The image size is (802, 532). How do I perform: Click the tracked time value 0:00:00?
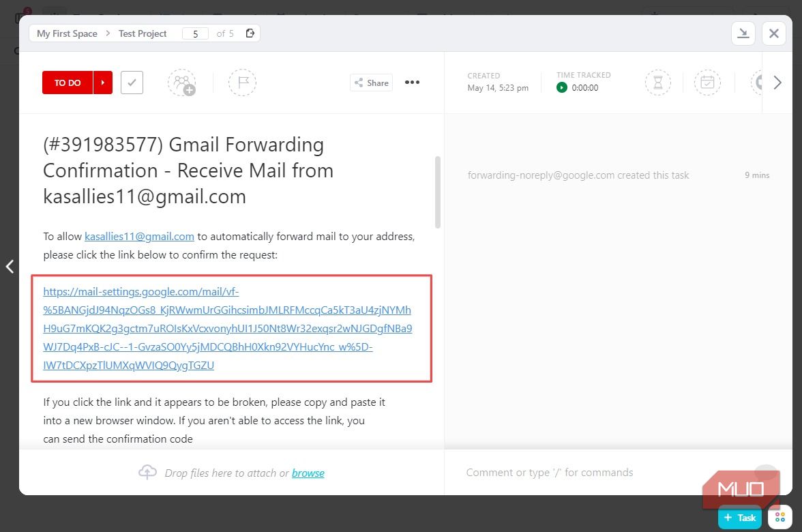click(584, 87)
